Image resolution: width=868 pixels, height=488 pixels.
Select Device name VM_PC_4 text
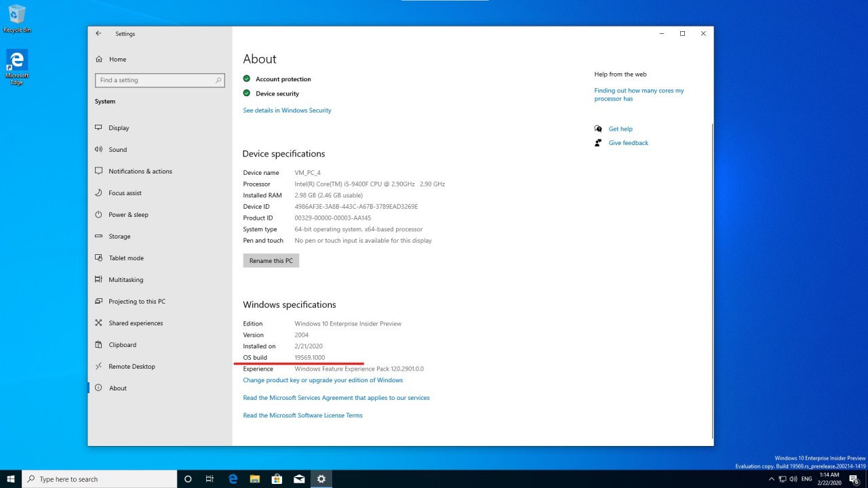coord(308,173)
